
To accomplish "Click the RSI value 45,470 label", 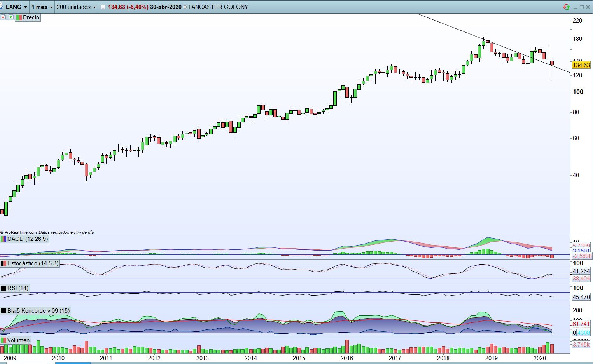I will pos(581,297).
